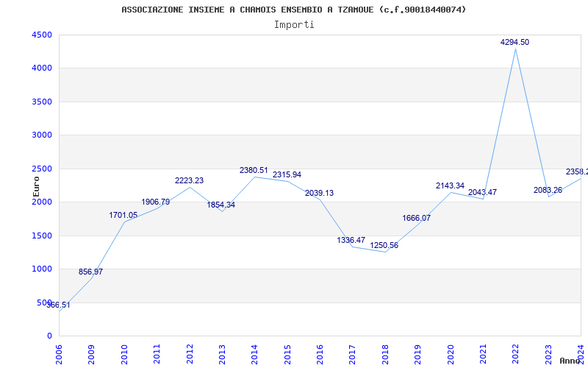Click the 2380.51 data point label
This screenshot has width=588, height=368.
[x=254, y=171]
